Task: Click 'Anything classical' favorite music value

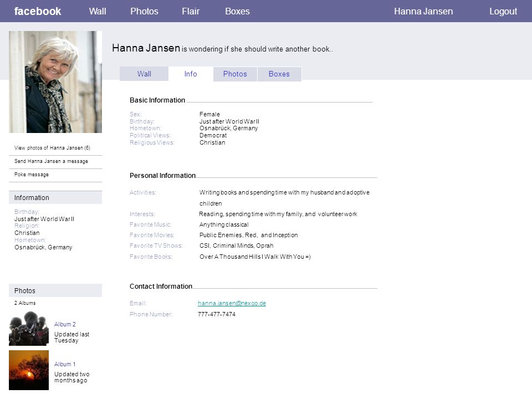Action: [224, 224]
